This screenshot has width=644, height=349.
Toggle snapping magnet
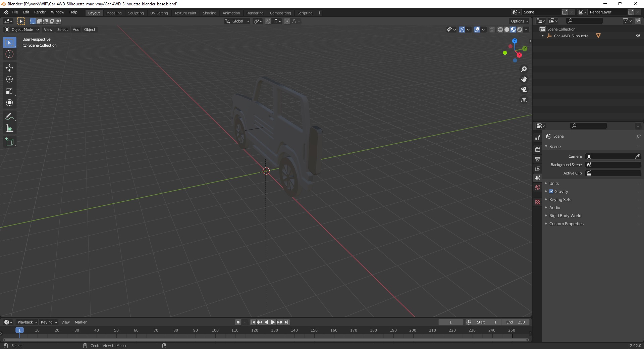268,21
